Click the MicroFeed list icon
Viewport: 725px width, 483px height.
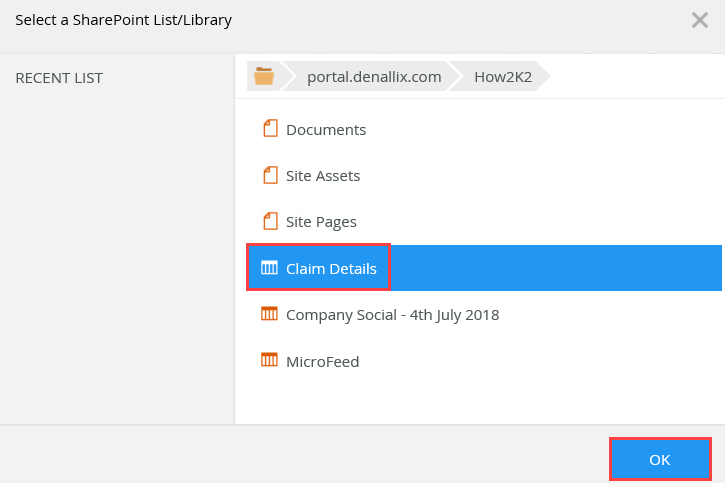coord(268,361)
